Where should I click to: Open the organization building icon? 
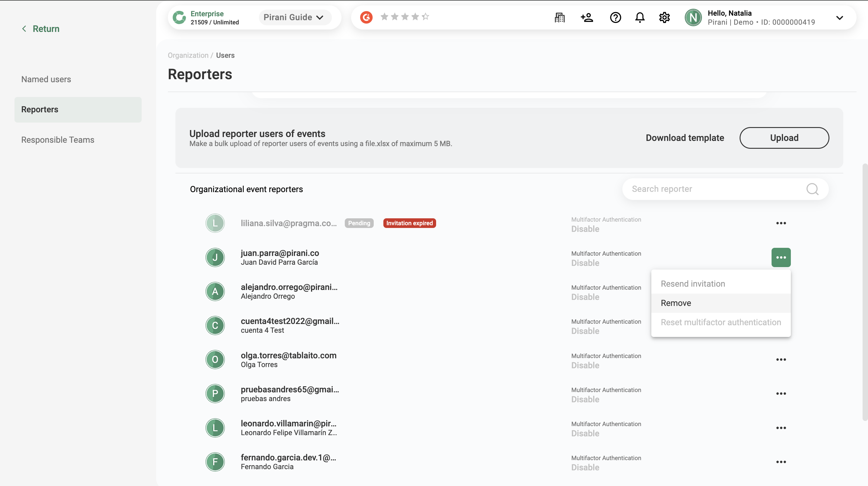point(559,17)
